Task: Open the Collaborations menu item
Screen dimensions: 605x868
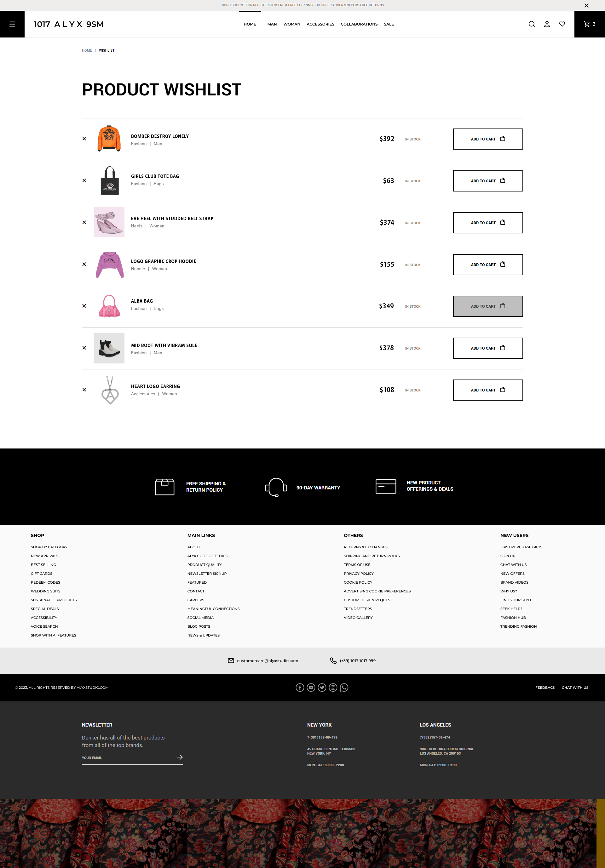Action: click(x=359, y=24)
